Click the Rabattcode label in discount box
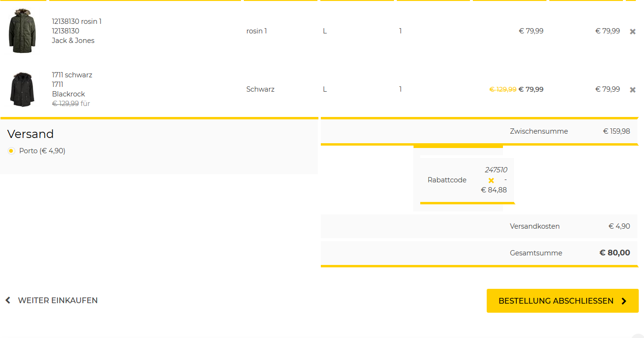This screenshot has width=644, height=338. (x=447, y=180)
